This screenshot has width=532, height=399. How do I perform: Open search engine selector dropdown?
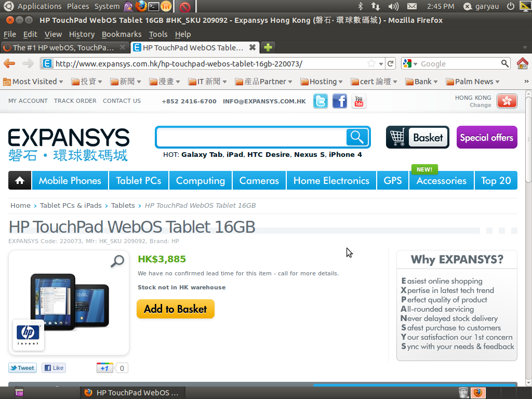tap(410, 63)
